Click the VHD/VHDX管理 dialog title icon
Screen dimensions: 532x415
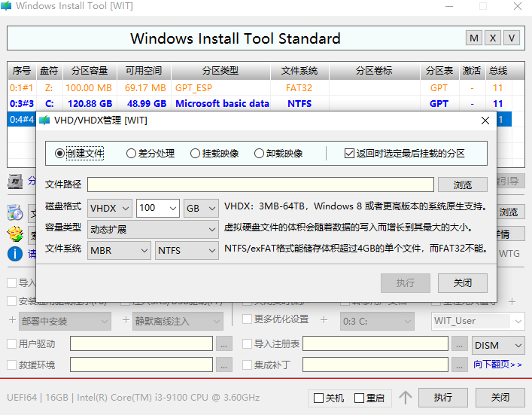pos(44,121)
